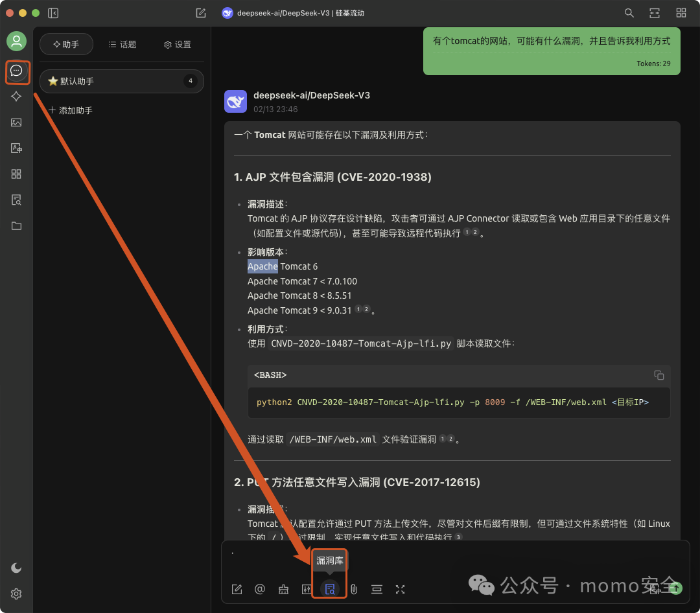Copy the BASH code block
Viewport: 700px width, 613px height.
pyautogui.click(x=659, y=375)
